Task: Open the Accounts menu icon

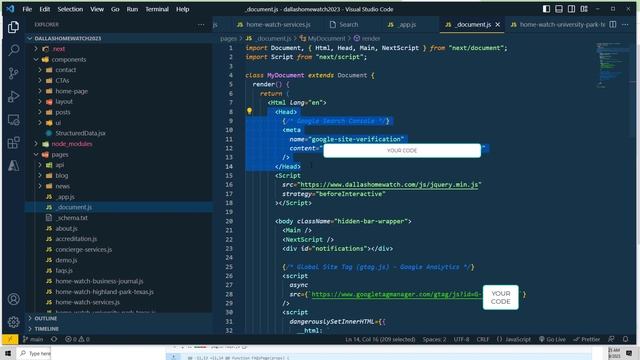Action: (x=13, y=299)
